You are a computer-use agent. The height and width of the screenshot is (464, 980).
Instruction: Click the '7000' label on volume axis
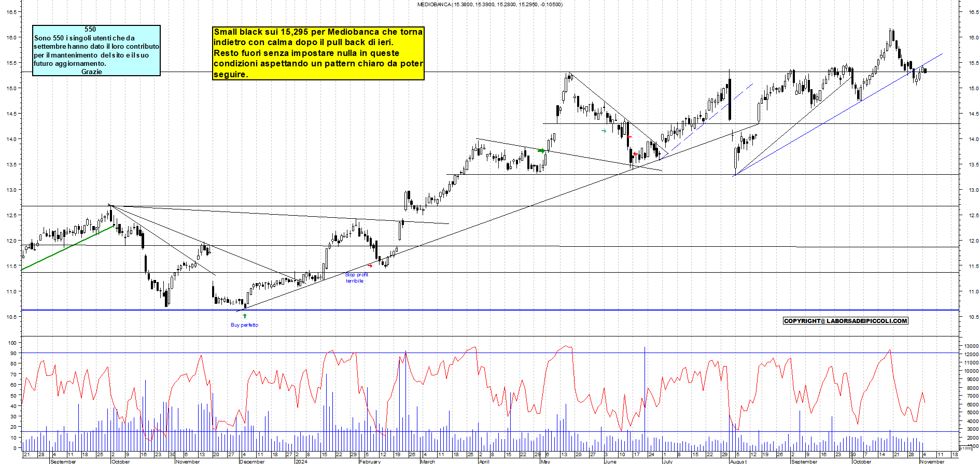(x=972, y=396)
